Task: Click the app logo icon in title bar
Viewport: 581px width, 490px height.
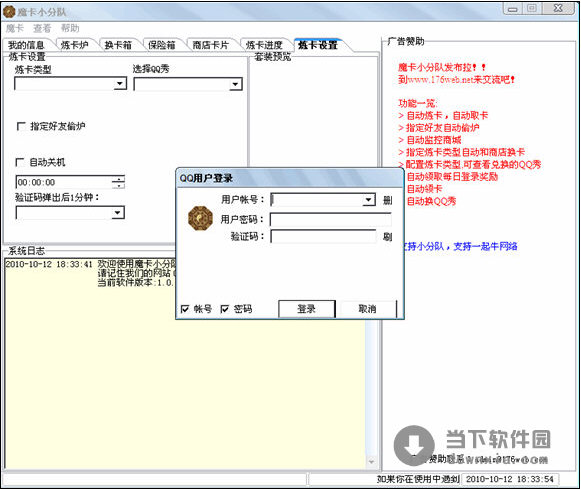Action: [x=9, y=11]
